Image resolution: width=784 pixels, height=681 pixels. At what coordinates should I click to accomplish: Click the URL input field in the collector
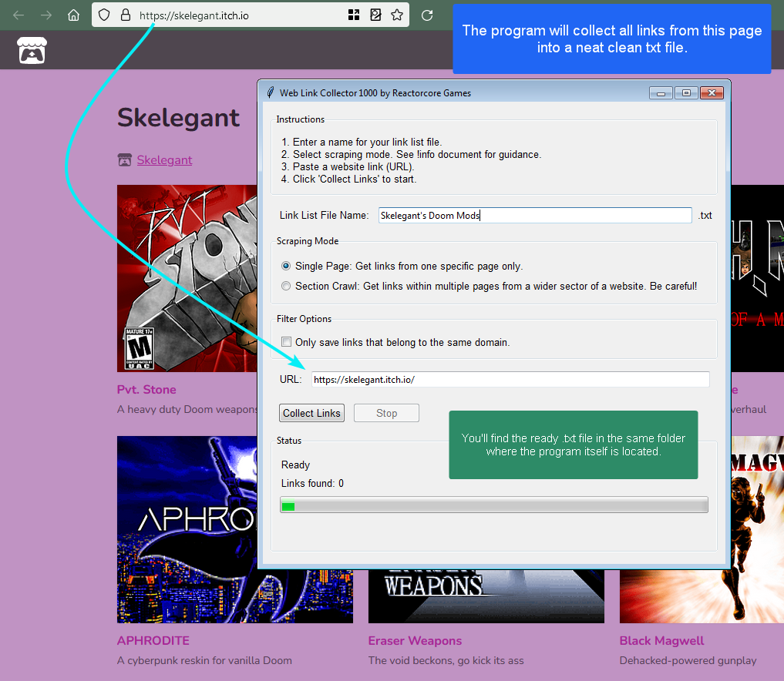coord(510,379)
